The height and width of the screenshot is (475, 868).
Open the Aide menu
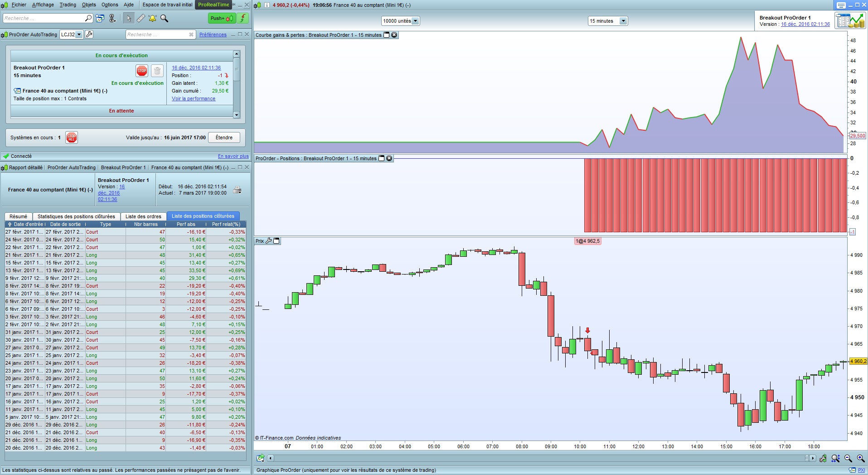click(x=129, y=5)
